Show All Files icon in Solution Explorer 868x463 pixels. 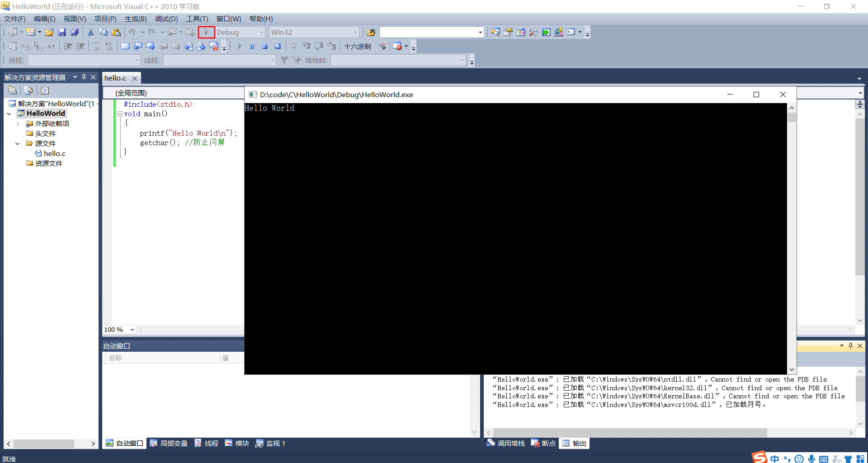click(x=28, y=90)
